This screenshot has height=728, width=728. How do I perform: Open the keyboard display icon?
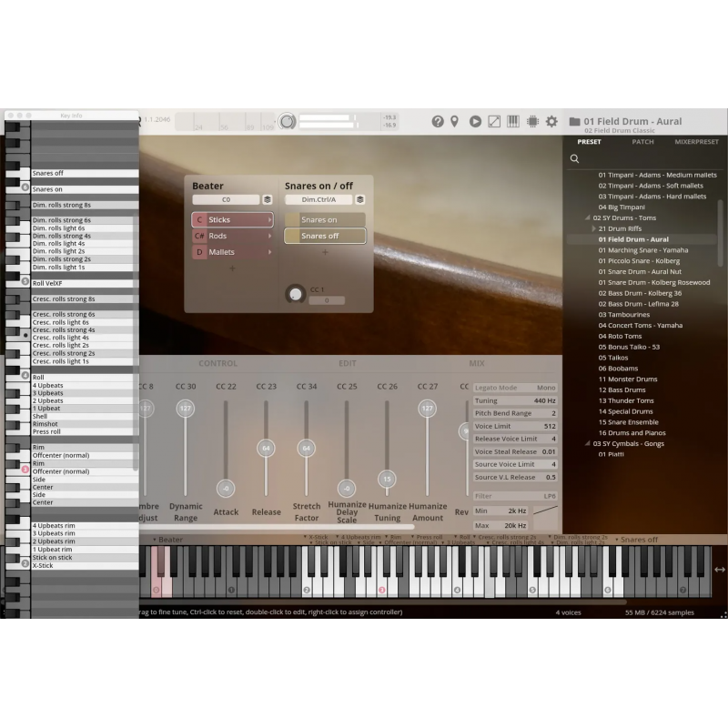click(x=514, y=120)
